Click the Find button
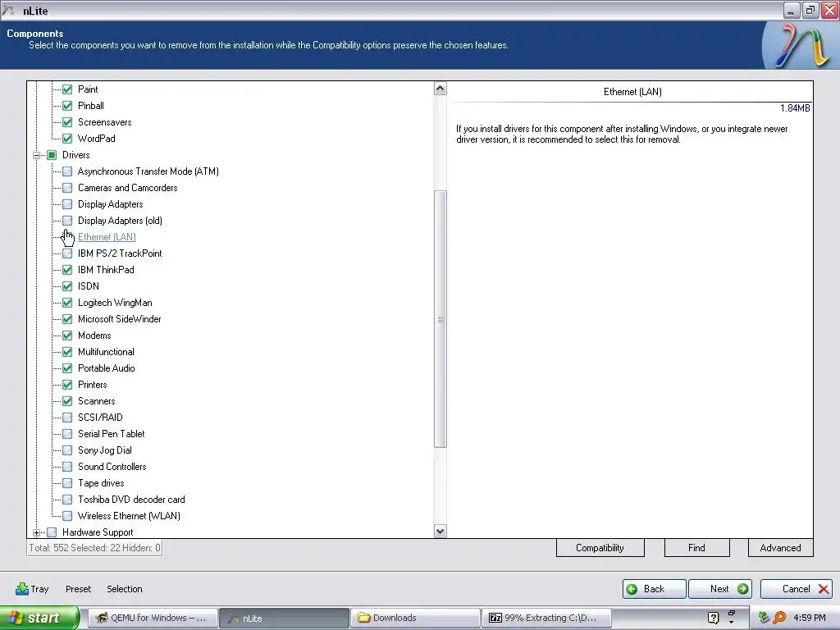The image size is (840, 630). pyautogui.click(x=696, y=547)
